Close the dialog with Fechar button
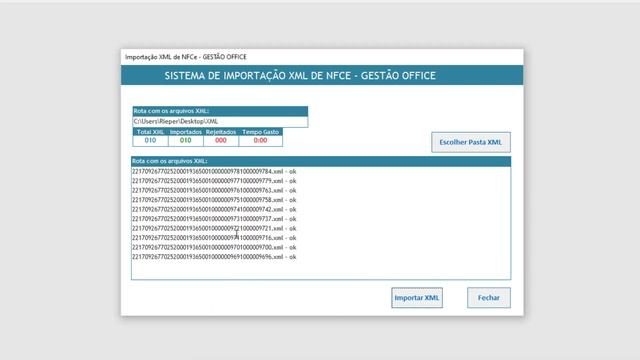640x360 pixels. click(x=489, y=298)
